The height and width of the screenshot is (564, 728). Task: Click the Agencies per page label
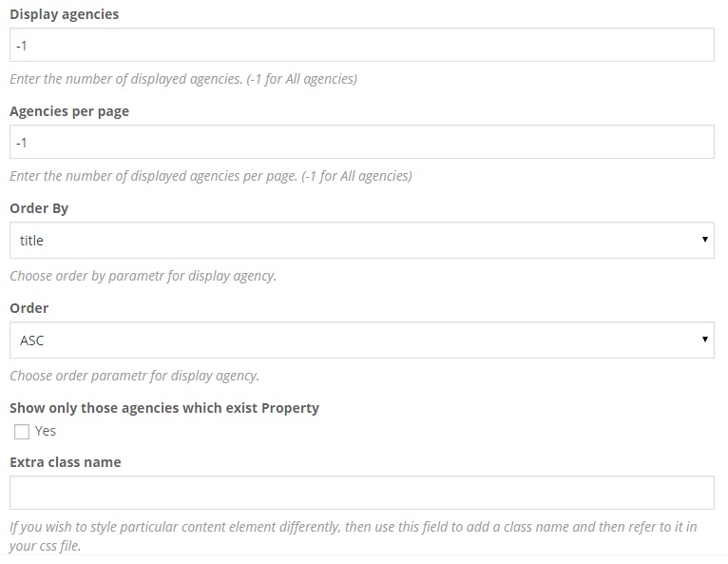tap(68, 110)
